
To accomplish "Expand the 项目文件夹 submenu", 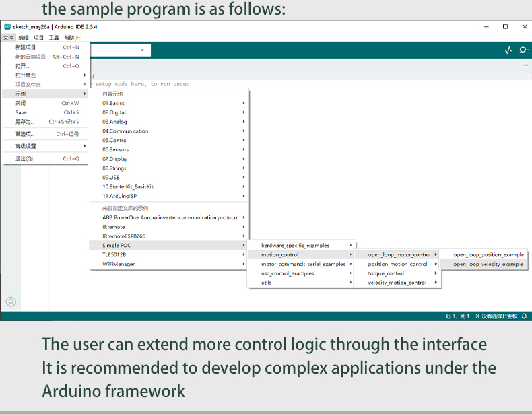I will point(45,84).
